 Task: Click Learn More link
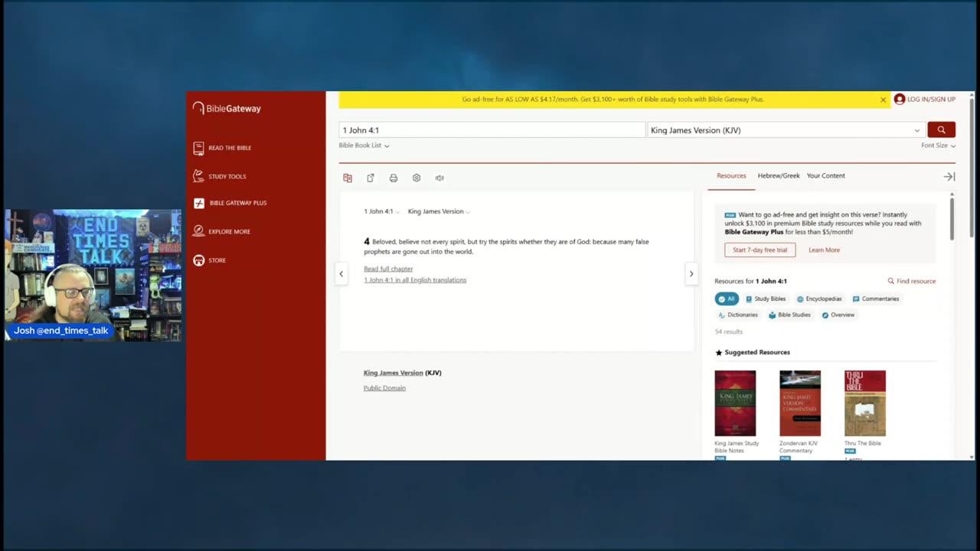[x=824, y=250]
